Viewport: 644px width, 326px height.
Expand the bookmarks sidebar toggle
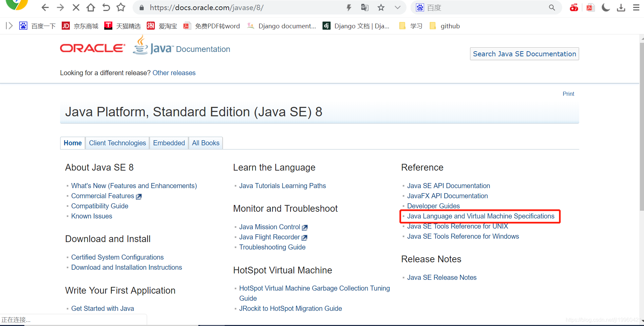(9, 26)
